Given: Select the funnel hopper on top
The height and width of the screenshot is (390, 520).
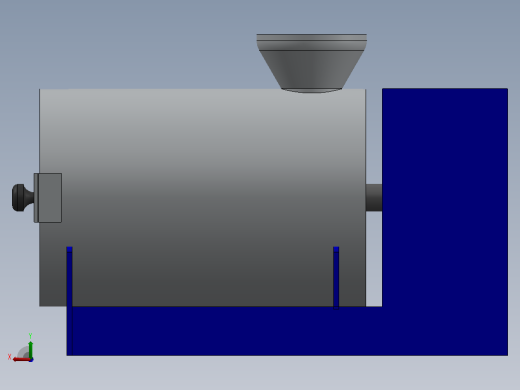Looking at the screenshot, I should click(x=311, y=63).
